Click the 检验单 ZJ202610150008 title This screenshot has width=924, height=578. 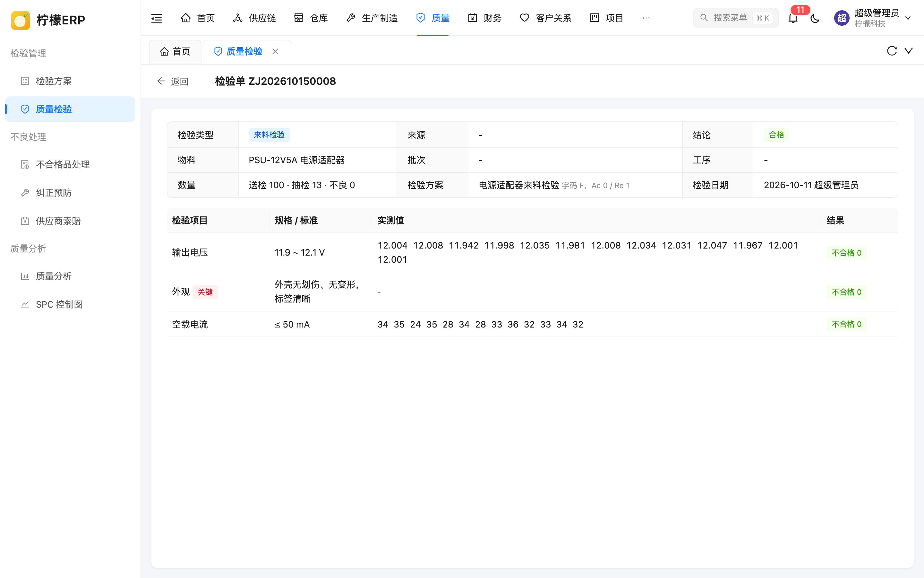click(275, 81)
